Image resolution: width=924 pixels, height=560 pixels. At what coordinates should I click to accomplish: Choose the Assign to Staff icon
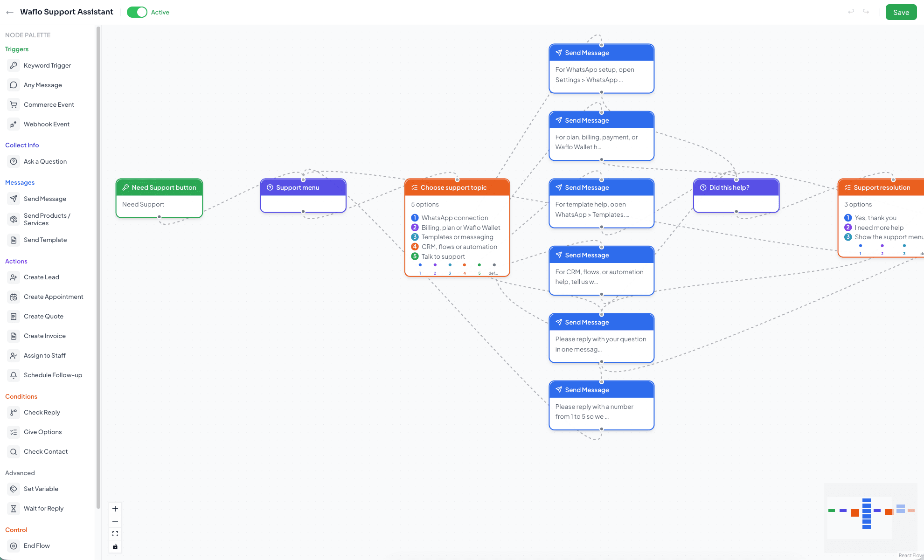14,355
